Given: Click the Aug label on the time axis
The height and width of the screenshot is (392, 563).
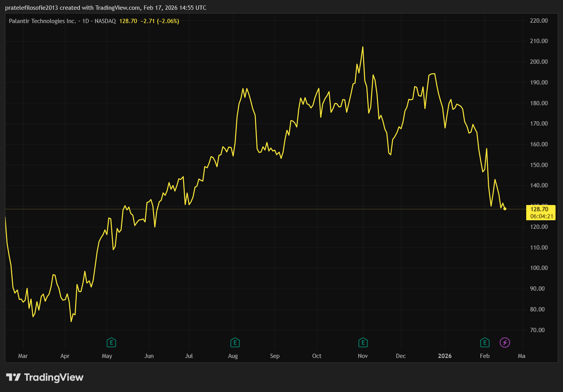Looking at the screenshot, I should pos(233,356).
